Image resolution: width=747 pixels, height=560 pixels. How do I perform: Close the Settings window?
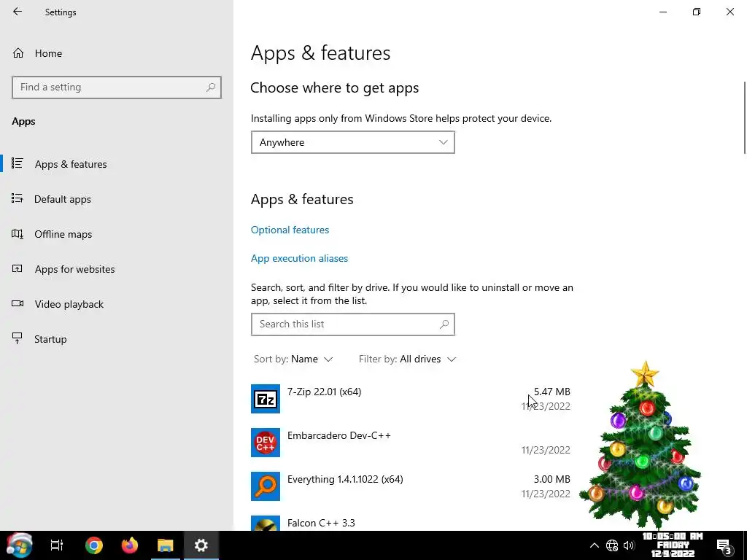coord(729,12)
